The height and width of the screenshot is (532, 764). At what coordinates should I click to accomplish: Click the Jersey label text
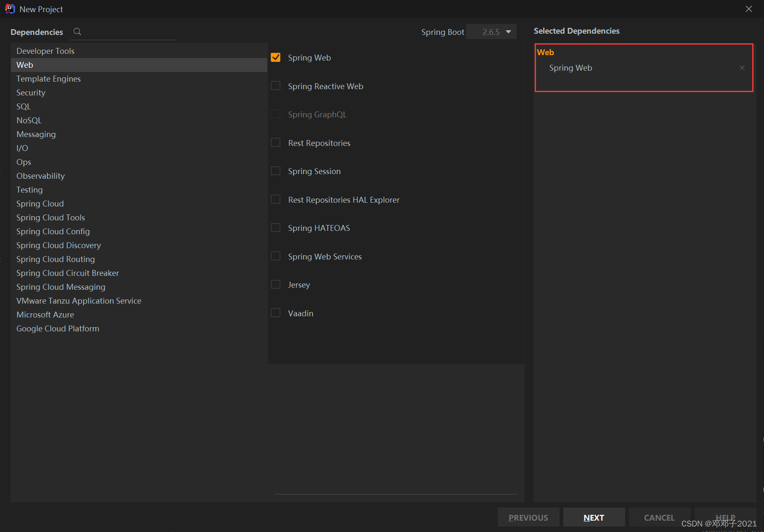[x=299, y=285]
